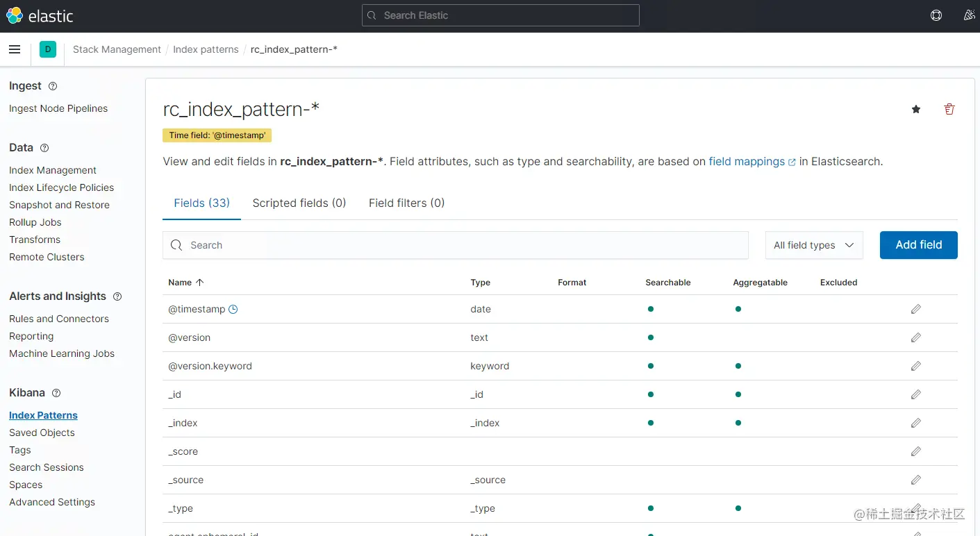The height and width of the screenshot is (536, 980).
Task: Open the hamburger navigation menu
Action: point(15,49)
